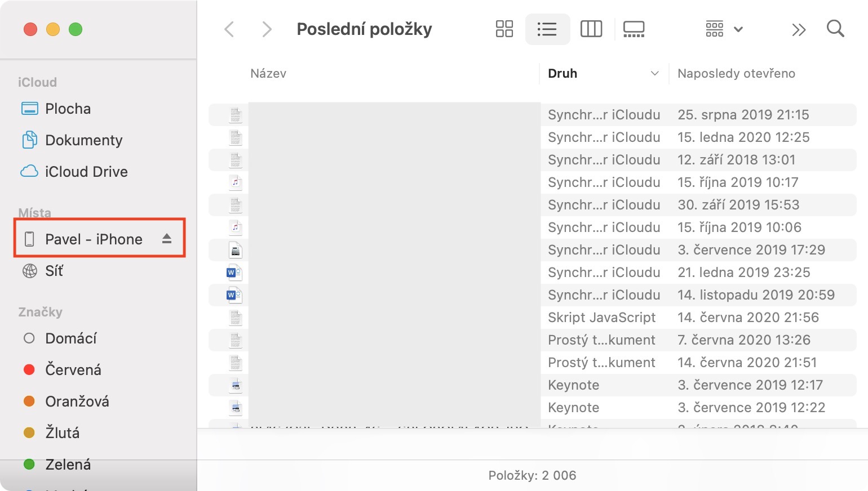Sort by Naposledy otevřeno column
868x491 pixels.
tap(736, 74)
